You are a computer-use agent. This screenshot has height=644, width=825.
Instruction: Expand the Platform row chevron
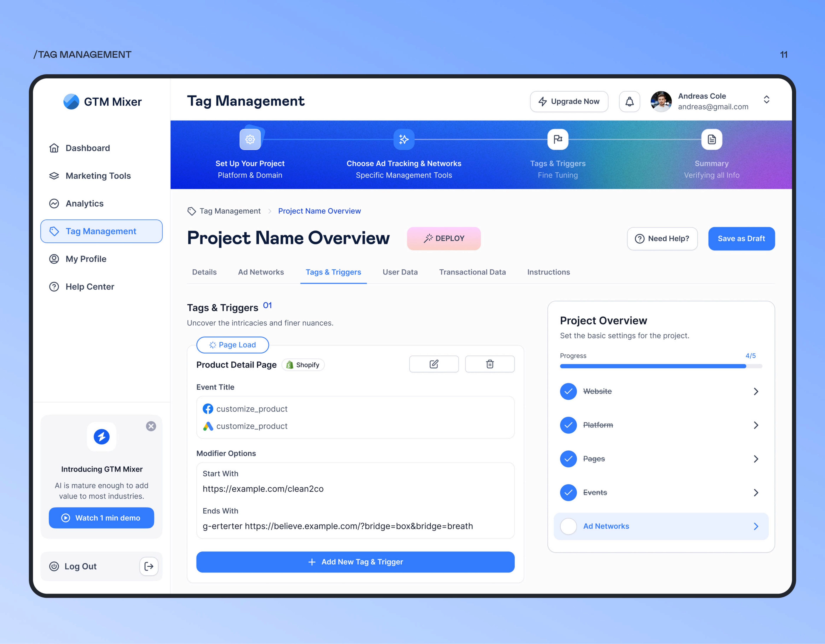coord(756,425)
